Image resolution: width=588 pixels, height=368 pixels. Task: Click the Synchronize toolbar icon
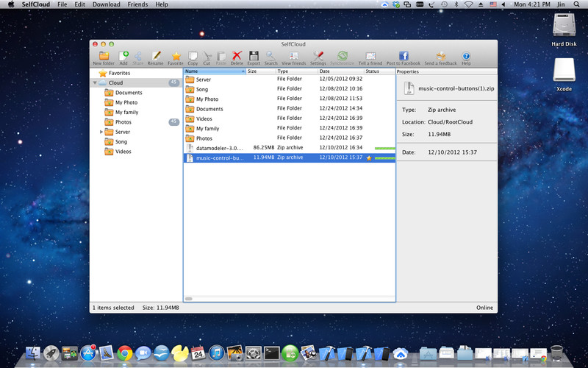342,58
